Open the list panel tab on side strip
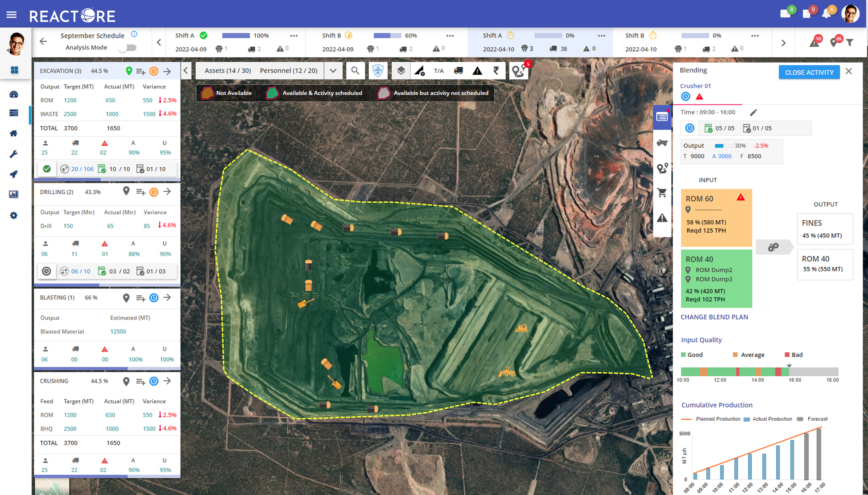This screenshot has width=868, height=495. [x=662, y=118]
